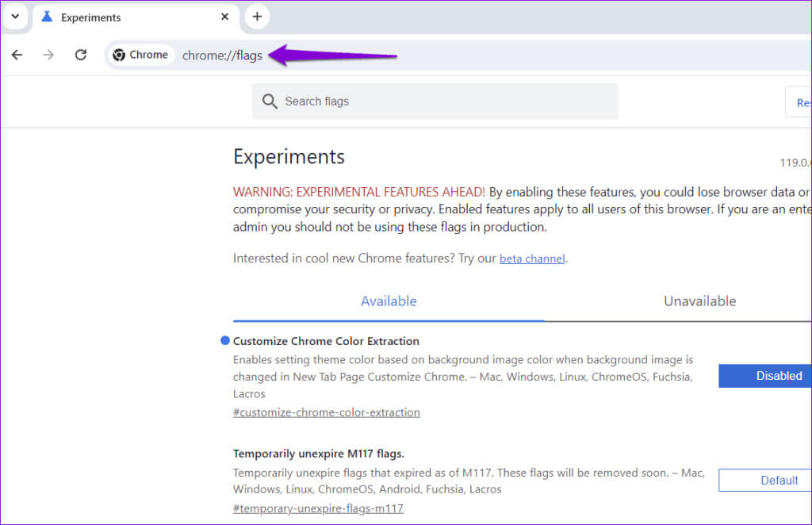Click the magnifier icon in search box
Screen dimensions: 812x525
pyautogui.click(x=270, y=102)
